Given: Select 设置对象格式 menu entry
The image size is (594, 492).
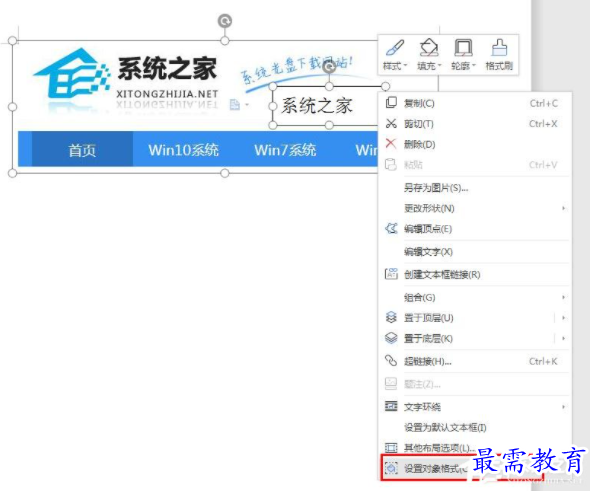Looking at the screenshot, I should click(462, 468).
